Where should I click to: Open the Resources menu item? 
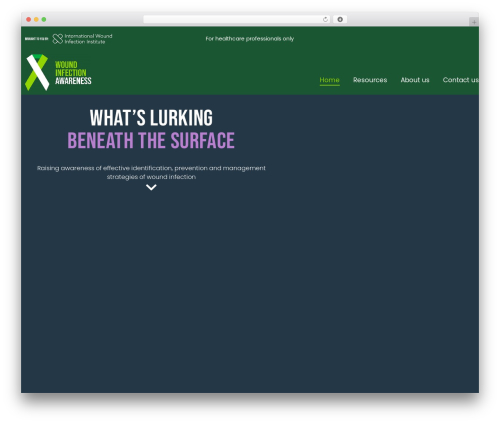(x=370, y=80)
